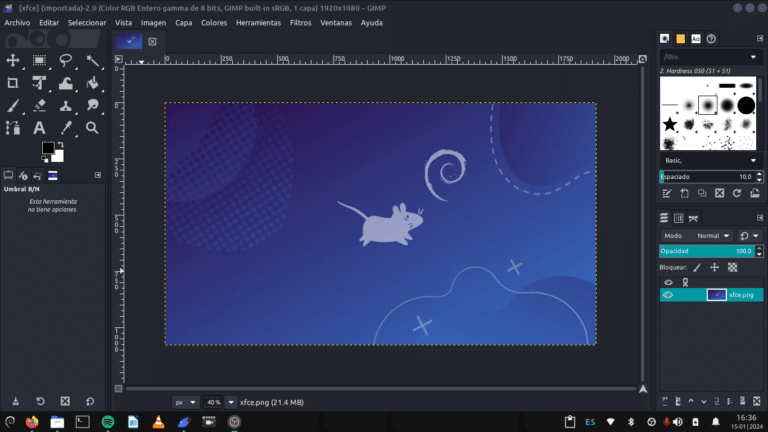Select the Warp Transform tool
This screenshot has width=768, height=432.
pyautogui.click(x=65, y=83)
